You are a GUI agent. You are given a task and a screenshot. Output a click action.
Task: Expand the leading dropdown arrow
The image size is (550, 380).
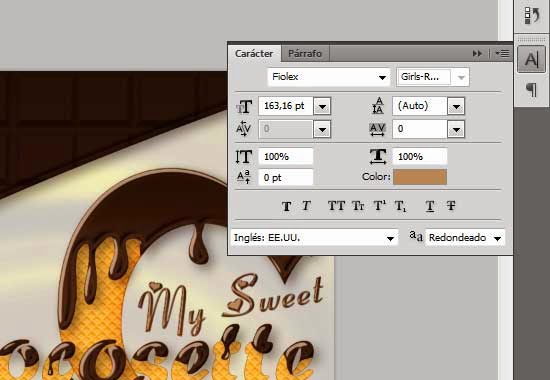coord(456,106)
